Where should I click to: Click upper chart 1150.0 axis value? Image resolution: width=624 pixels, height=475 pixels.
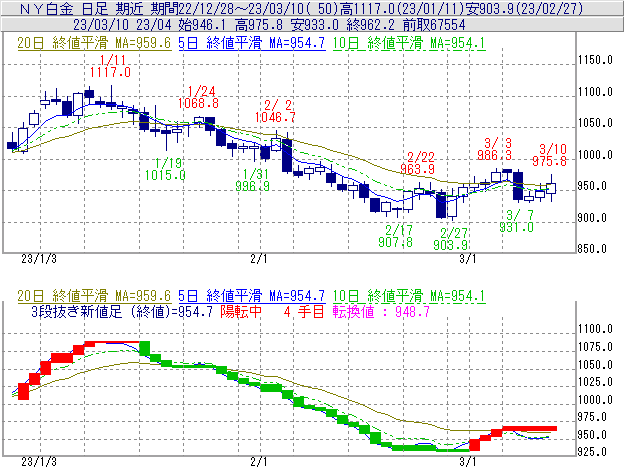pyautogui.click(x=595, y=60)
